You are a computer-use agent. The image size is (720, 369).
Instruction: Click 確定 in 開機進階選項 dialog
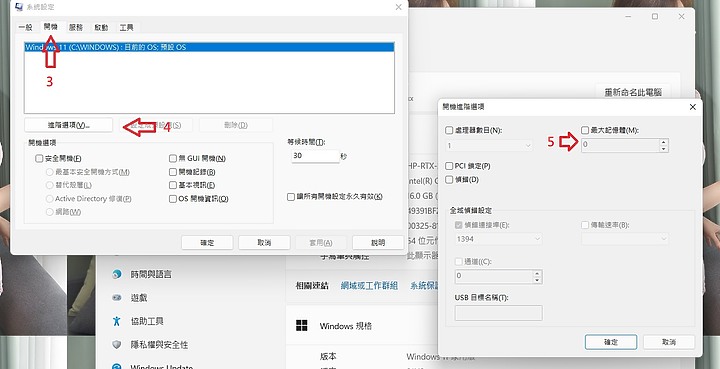coord(611,342)
